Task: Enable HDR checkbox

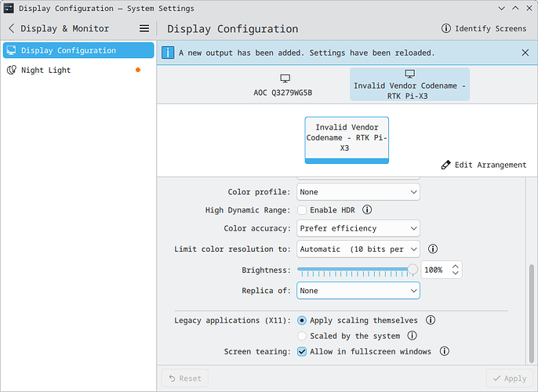Action: point(302,210)
